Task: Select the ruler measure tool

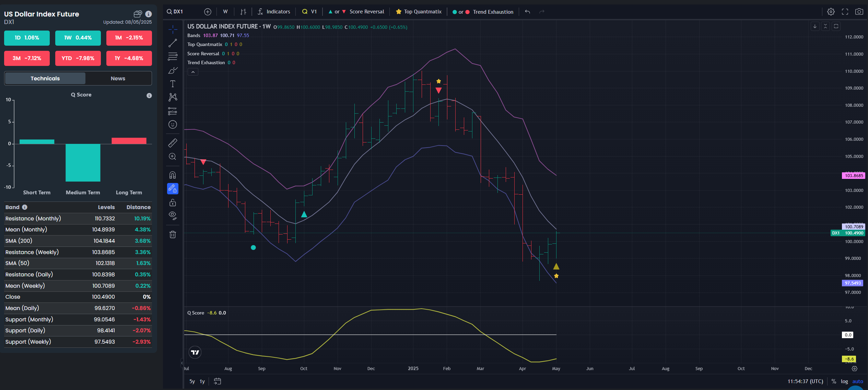Action: click(x=173, y=143)
